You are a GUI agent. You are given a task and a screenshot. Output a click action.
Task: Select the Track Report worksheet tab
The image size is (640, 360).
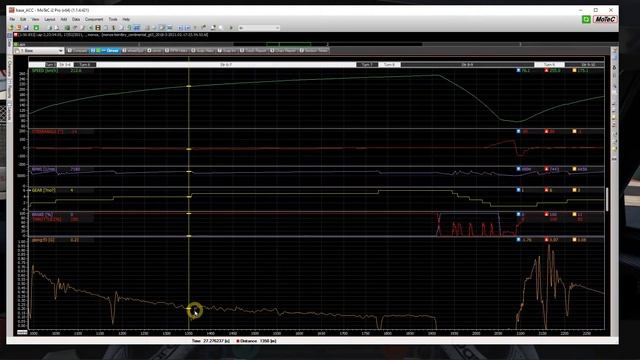(x=254, y=51)
